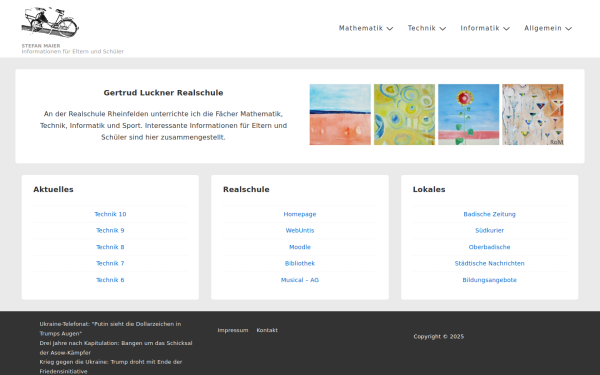The image size is (600, 375).
Task: Open the Bibliothek link
Action: point(300,263)
